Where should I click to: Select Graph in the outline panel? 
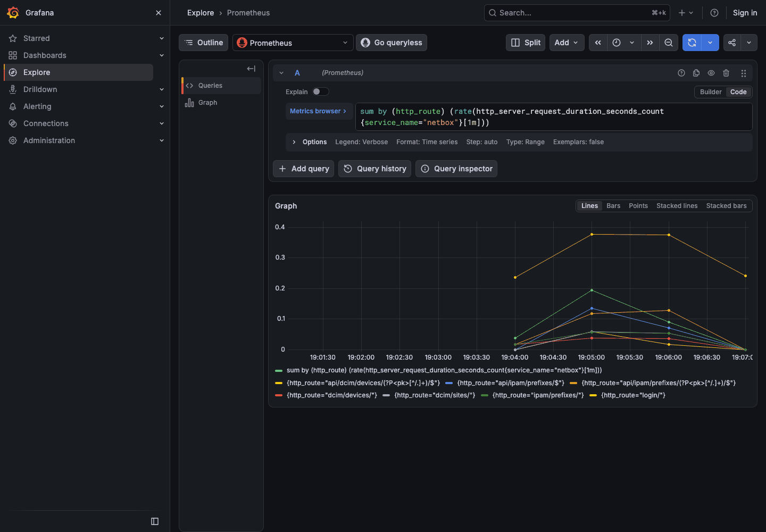[221, 103]
